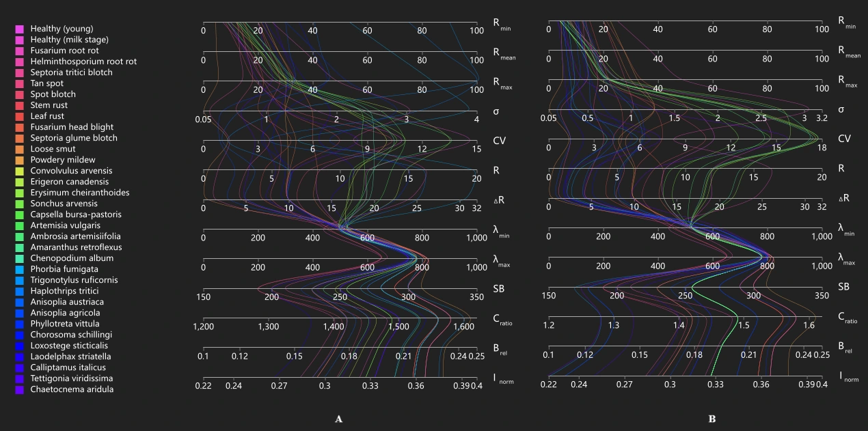Image resolution: width=868 pixels, height=431 pixels.
Task: Choose the Phyllotreta vittula legend text
Action: [x=66, y=324]
